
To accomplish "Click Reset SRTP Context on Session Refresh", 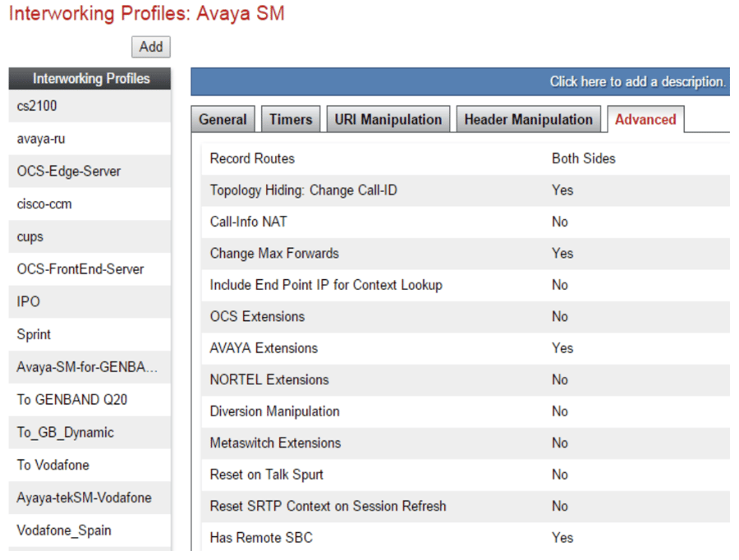I will pyautogui.click(x=328, y=506).
